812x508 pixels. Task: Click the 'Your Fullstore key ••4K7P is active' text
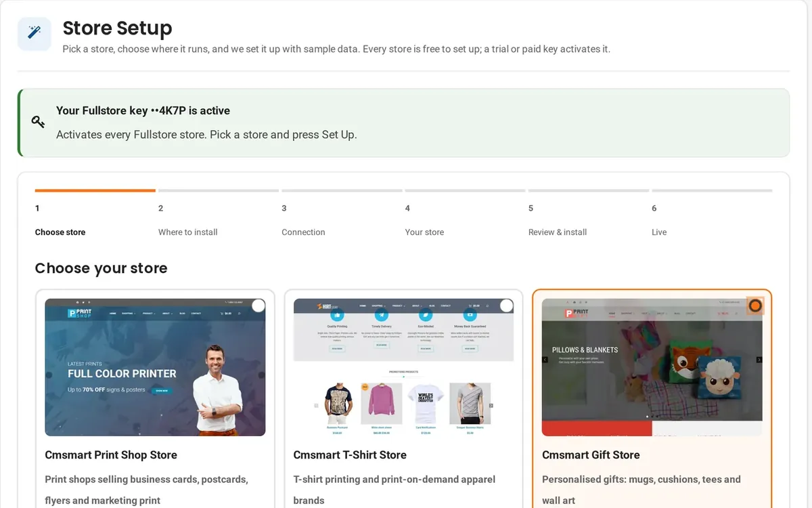point(143,110)
